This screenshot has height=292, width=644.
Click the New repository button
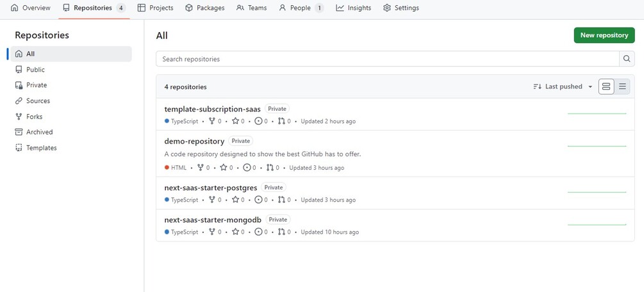click(604, 35)
